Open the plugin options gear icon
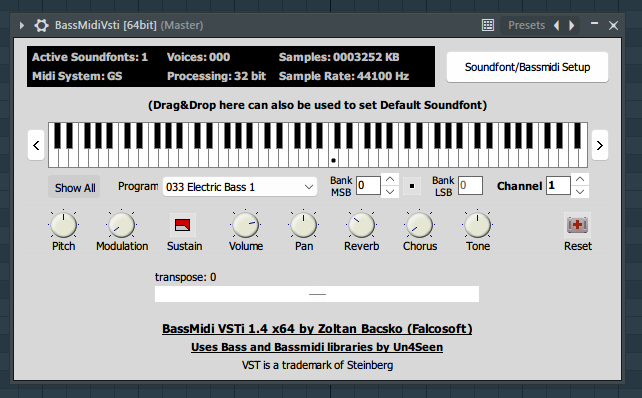Screen dimensions: 642x398 [41, 25]
